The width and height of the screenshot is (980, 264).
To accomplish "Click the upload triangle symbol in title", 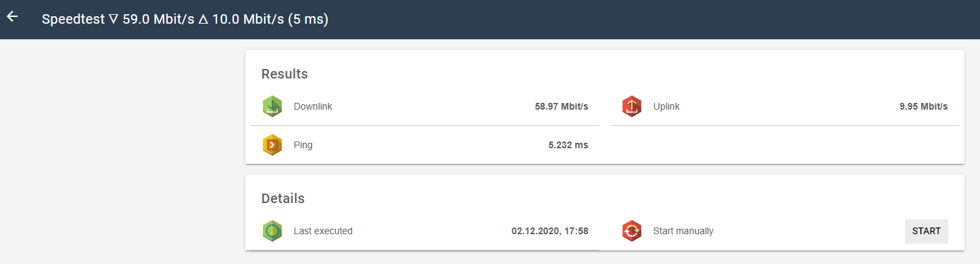I will tap(202, 20).
